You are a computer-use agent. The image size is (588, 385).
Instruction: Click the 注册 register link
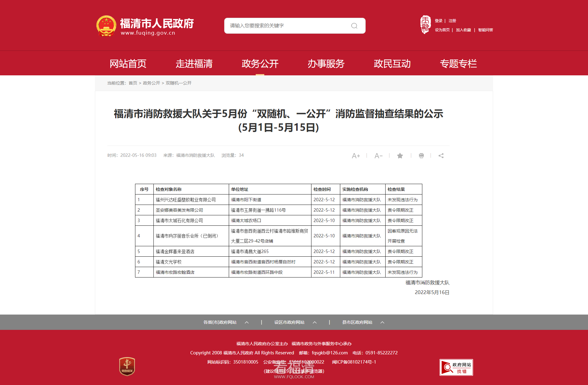pyautogui.click(x=452, y=21)
